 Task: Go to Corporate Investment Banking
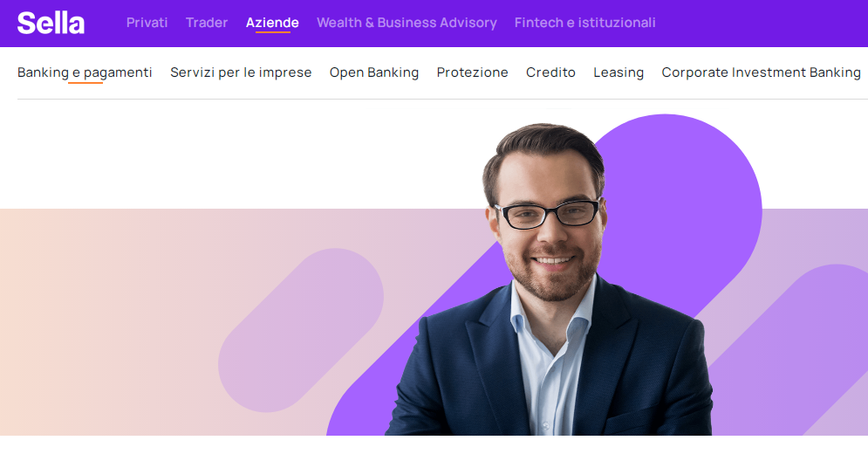[762, 72]
